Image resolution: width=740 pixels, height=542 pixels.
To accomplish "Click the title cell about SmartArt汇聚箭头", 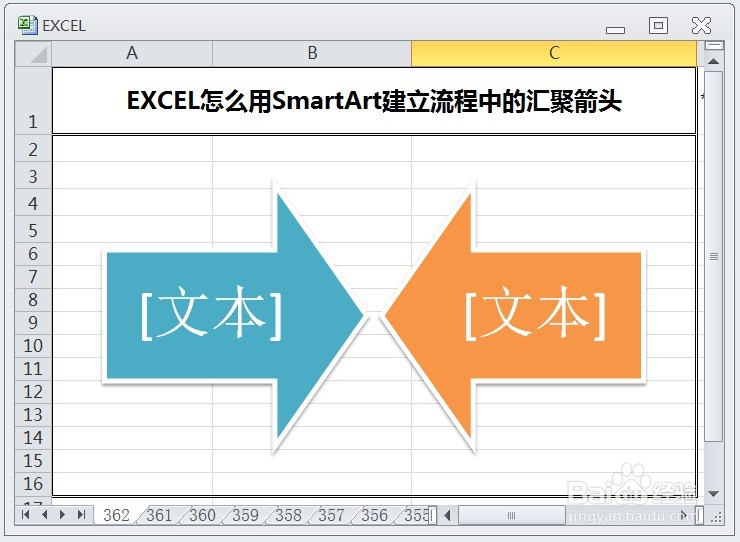I will pos(374,101).
